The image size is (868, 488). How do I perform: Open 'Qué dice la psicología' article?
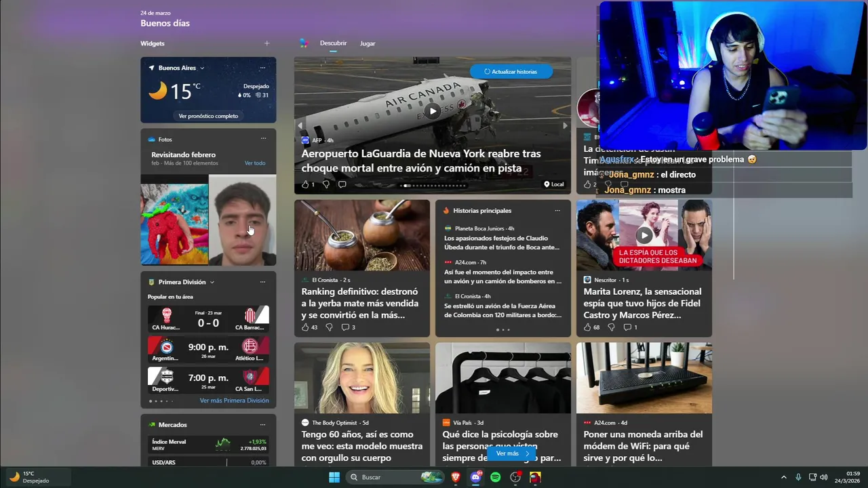(x=502, y=446)
